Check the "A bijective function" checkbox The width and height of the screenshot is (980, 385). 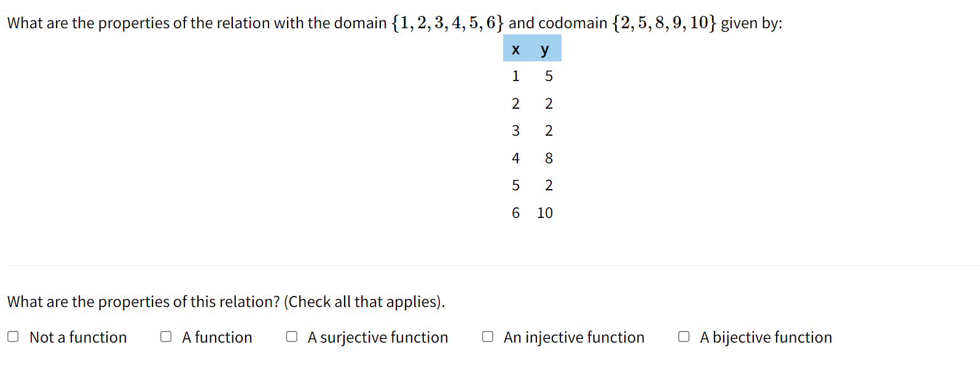click(683, 336)
